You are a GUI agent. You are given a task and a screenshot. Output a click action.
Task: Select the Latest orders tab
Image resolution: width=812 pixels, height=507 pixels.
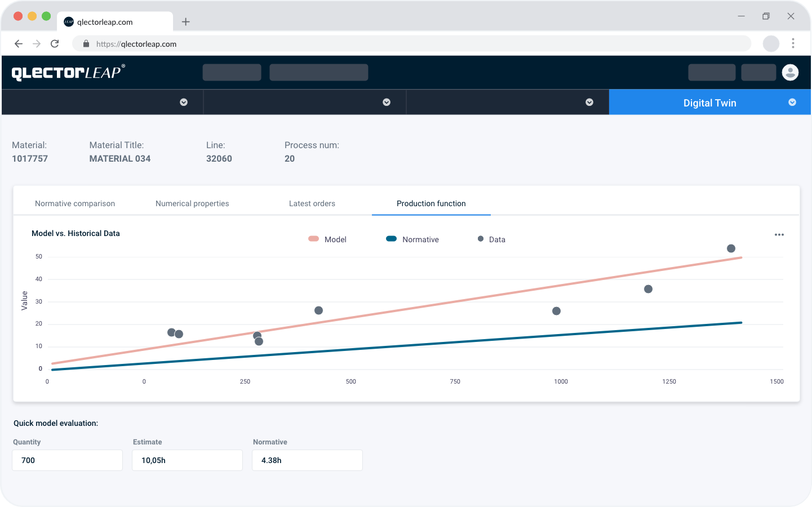coord(312,203)
